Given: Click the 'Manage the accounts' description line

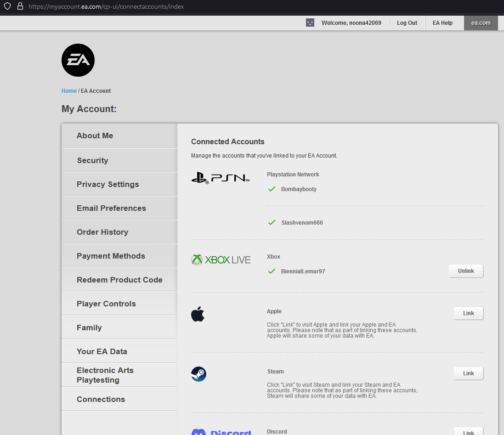Looking at the screenshot, I should [264, 156].
